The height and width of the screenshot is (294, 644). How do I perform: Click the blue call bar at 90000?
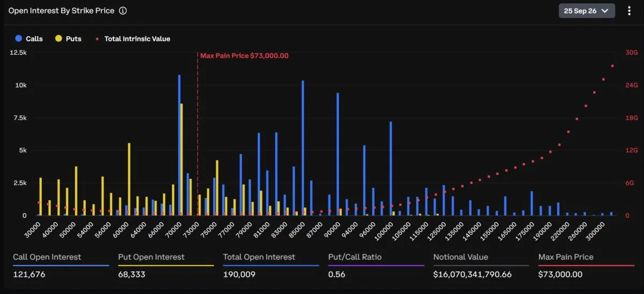click(x=338, y=154)
